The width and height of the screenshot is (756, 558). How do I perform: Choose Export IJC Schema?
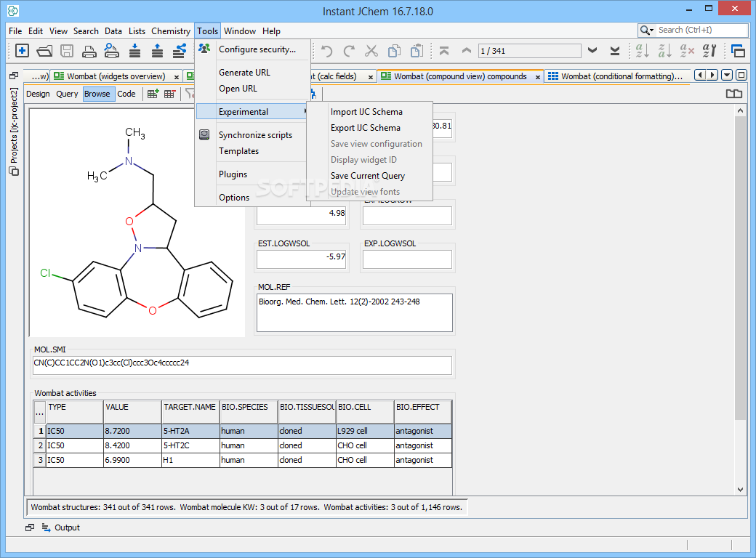pyautogui.click(x=366, y=128)
